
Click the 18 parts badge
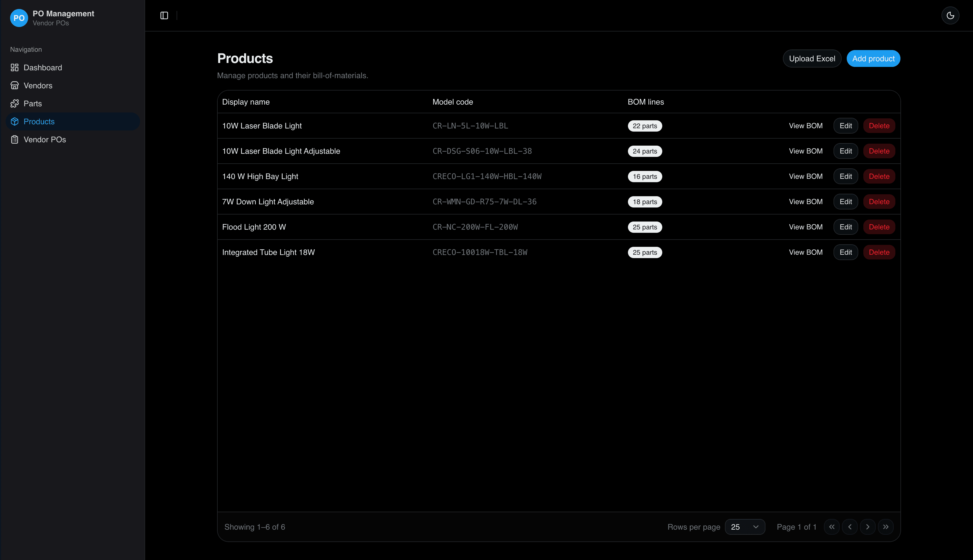click(645, 202)
